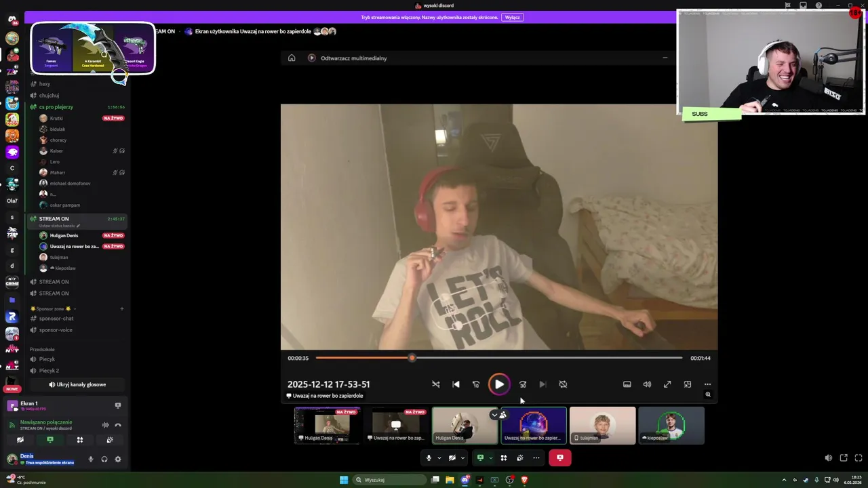Open more options in bottom call bar
This screenshot has width=868, height=488.
coord(536,457)
